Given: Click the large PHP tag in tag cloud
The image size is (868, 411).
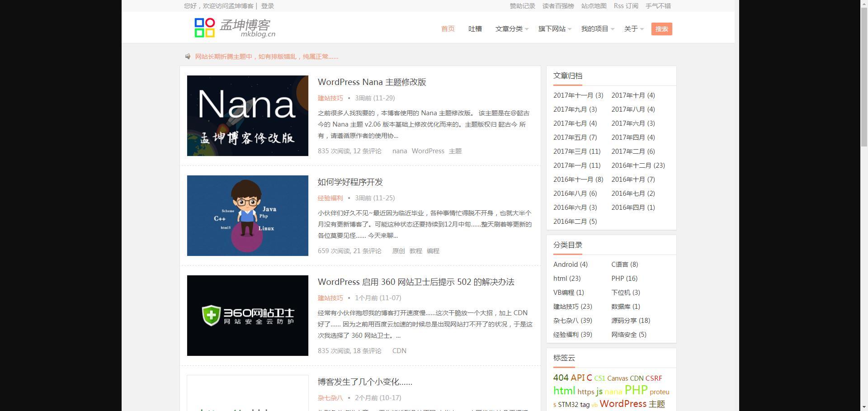Looking at the screenshot, I should point(636,390).
